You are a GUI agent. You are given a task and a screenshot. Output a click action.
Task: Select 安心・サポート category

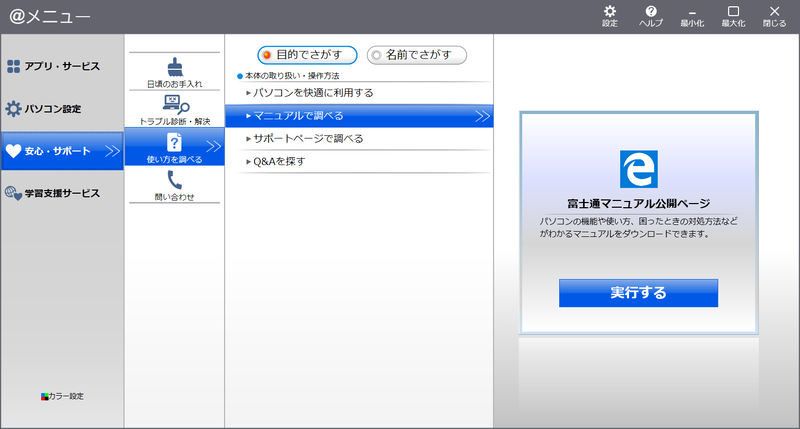coord(62,151)
